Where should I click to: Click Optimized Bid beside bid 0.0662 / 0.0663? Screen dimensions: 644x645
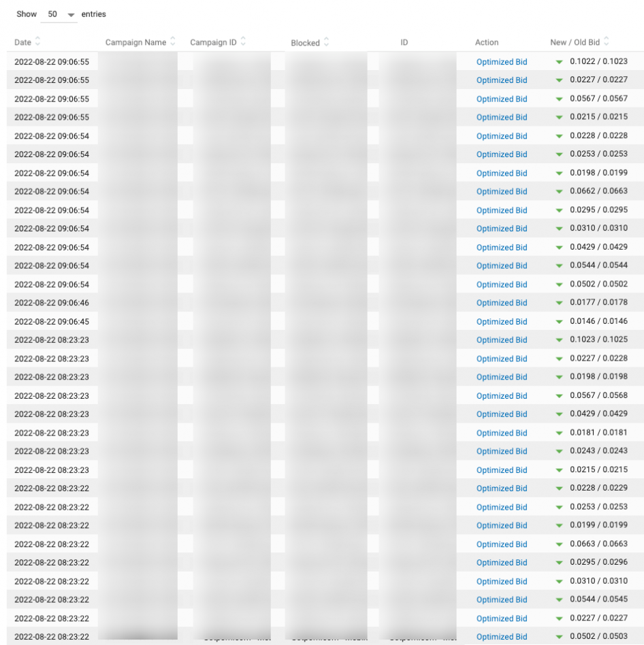502,191
